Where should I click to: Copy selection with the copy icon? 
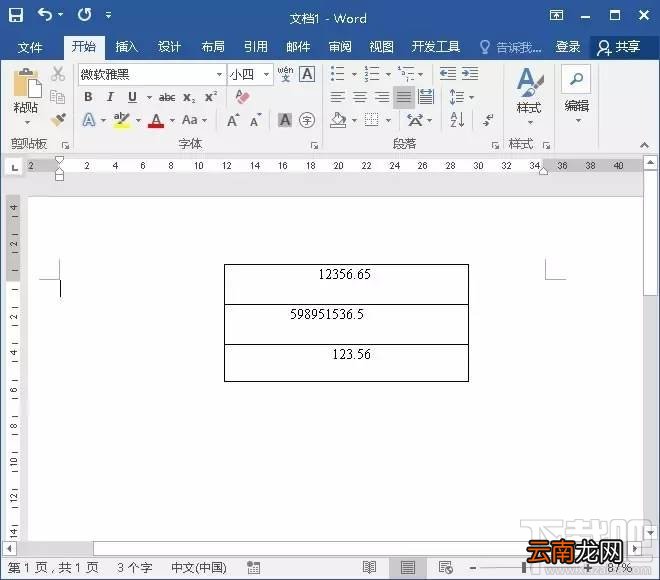tap(57, 97)
